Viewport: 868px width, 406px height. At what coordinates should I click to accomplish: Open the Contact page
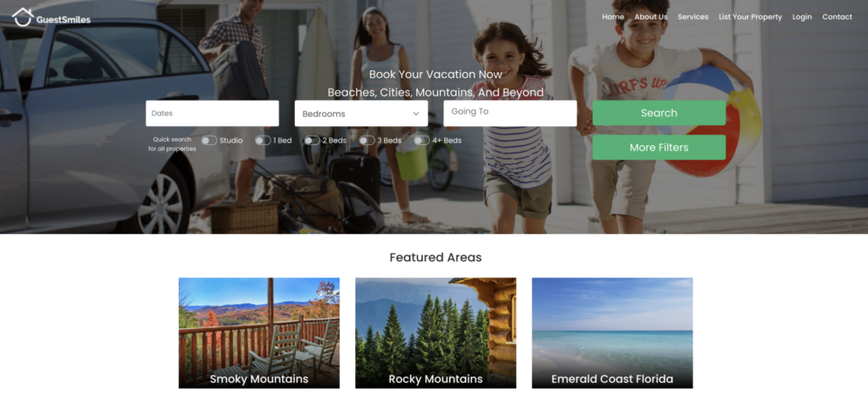click(x=837, y=17)
